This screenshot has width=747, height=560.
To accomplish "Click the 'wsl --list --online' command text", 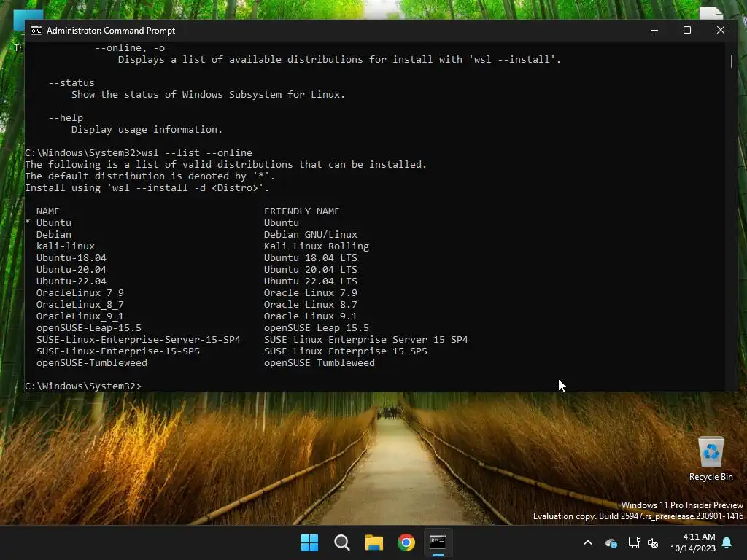I will pyautogui.click(x=197, y=153).
